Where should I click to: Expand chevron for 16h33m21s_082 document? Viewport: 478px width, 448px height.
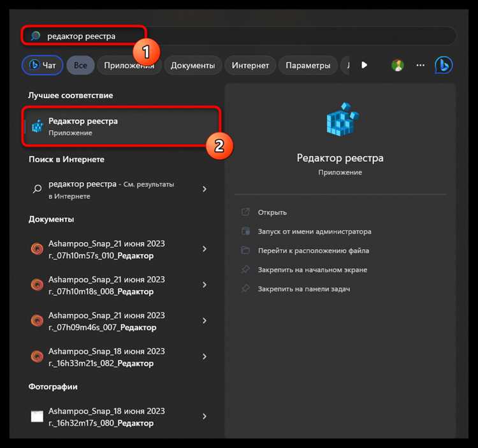[205, 357]
